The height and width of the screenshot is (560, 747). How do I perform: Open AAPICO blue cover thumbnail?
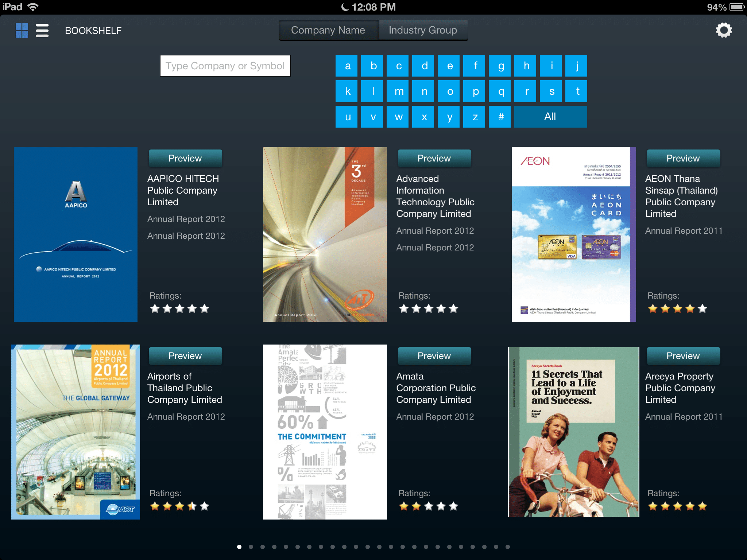76,234
